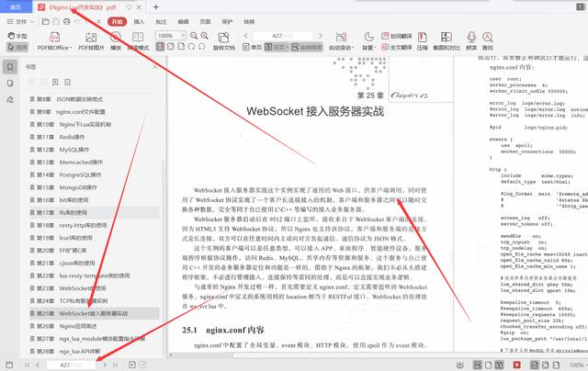Open the 100% zoom dropdown

pyautogui.click(x=171, y=36)
